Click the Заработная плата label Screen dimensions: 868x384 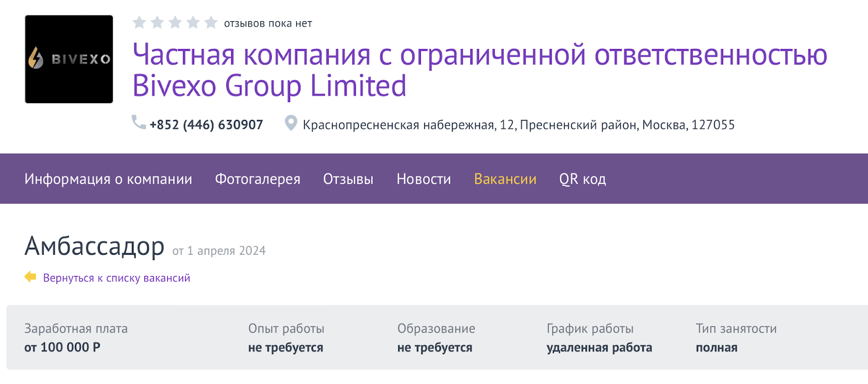click(76, 329)
